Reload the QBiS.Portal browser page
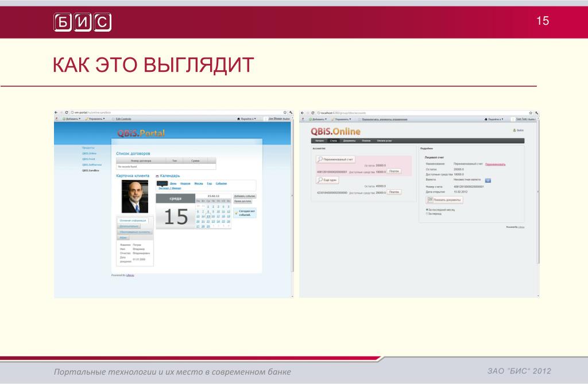This screenshot has height=384, width=588. click(x=67, y=113)
